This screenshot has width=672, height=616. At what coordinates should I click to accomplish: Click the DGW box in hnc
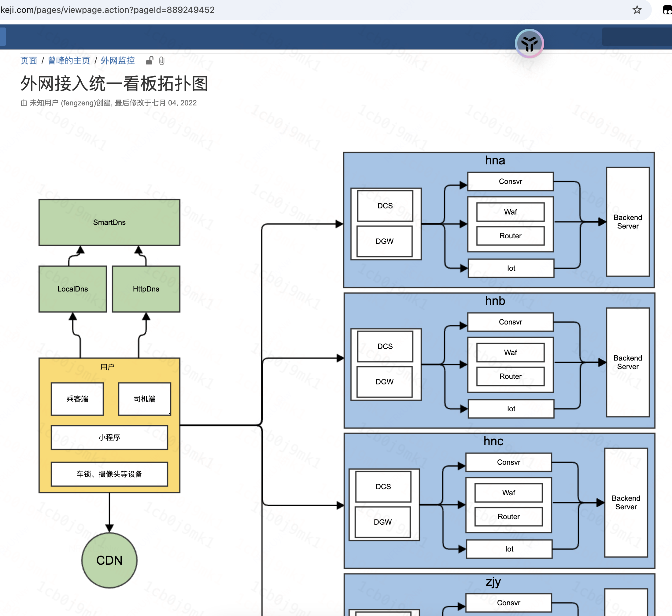tap(382, 522)
